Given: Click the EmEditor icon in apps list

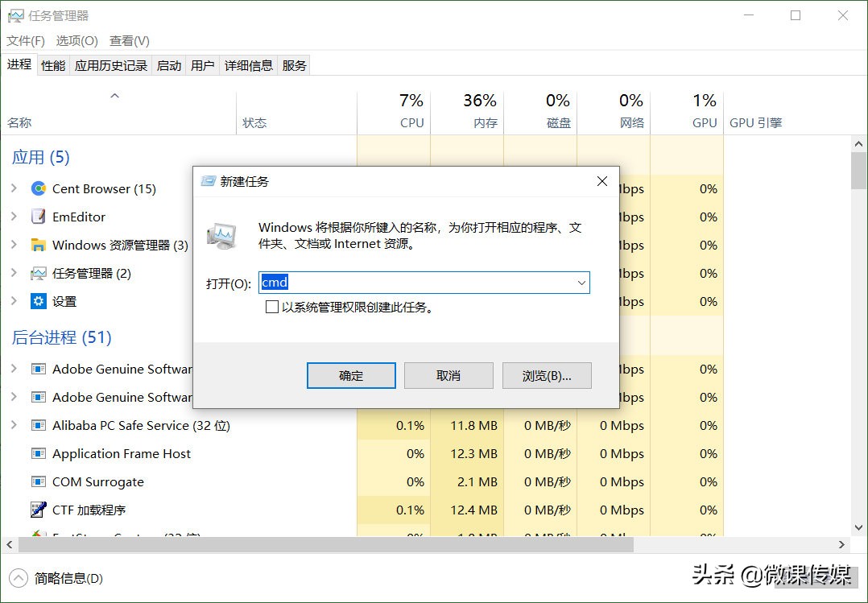Looking at the screenshot, I should (37, 217).
